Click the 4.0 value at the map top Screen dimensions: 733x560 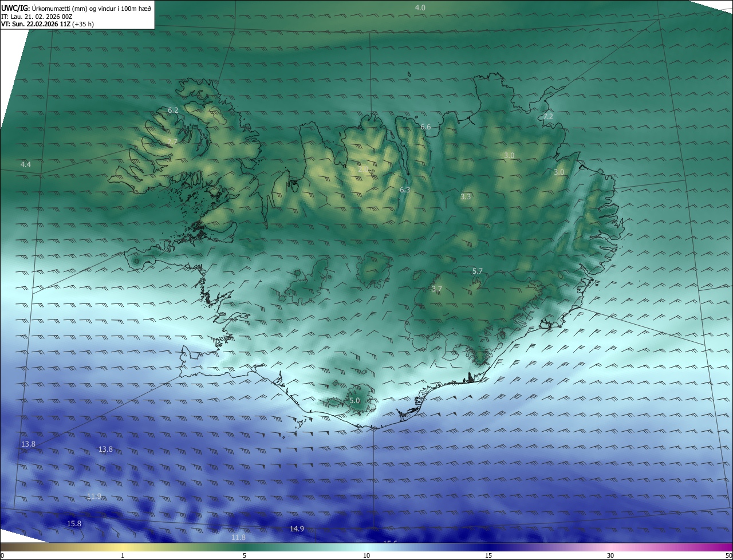tap(420, 7)
